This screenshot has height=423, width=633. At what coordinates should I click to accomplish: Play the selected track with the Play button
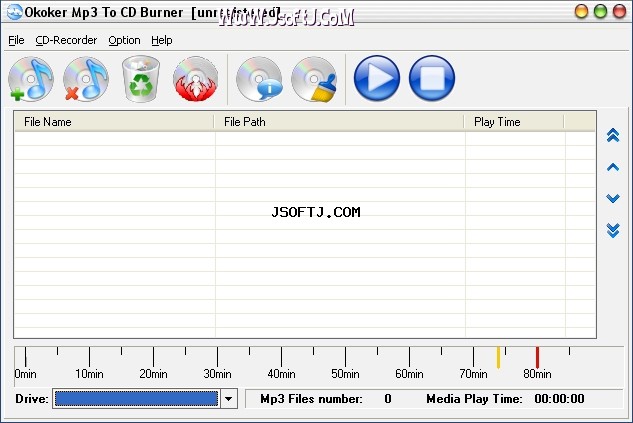coord(377,78)
